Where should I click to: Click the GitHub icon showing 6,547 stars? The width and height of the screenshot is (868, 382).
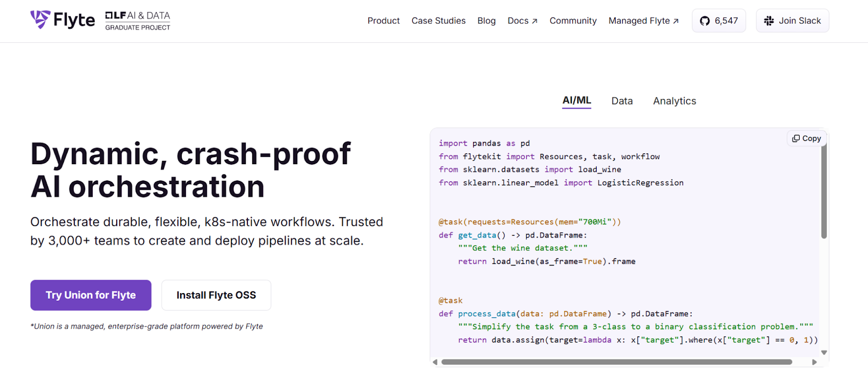pyautogui.click(x=705, y=21)
